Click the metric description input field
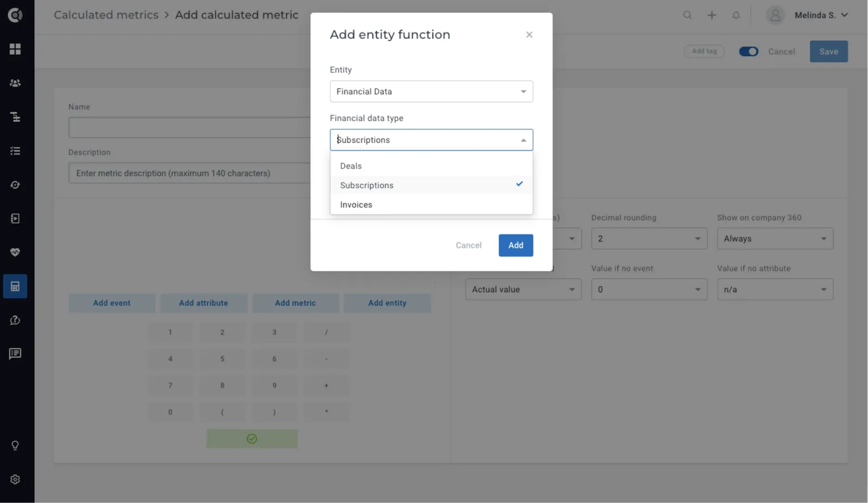 click(x=190, y=173)
